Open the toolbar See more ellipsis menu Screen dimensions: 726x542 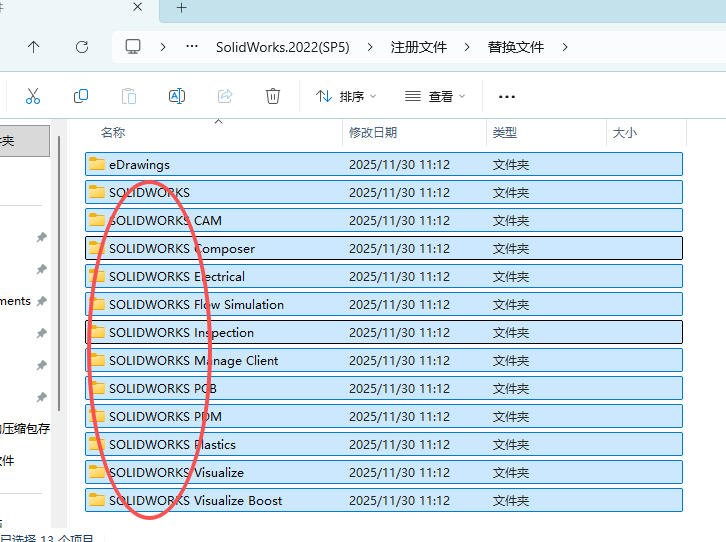(507, 97)
